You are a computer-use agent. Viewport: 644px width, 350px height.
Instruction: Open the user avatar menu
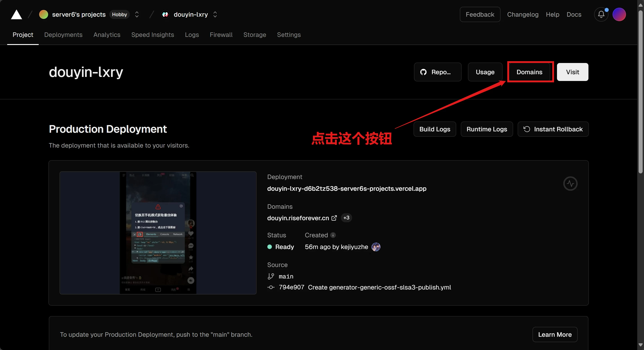pyautogui.click(x=619, y=14)
